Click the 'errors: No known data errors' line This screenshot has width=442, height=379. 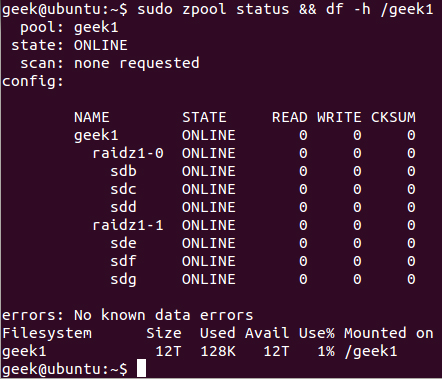pyautogui.click(x=128, y=315)
